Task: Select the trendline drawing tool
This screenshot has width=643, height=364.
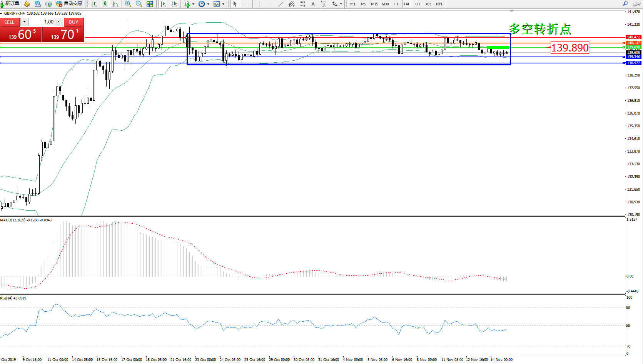Action: (281, 4)
